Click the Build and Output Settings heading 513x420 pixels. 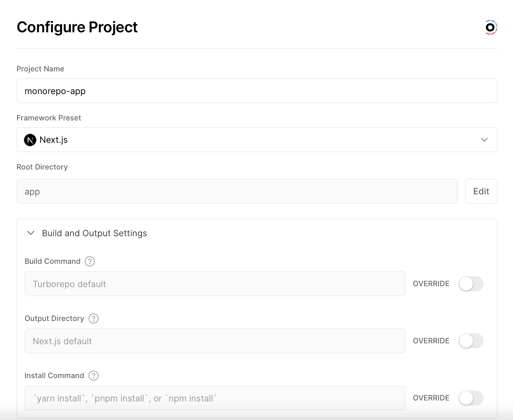coord(94,233)
